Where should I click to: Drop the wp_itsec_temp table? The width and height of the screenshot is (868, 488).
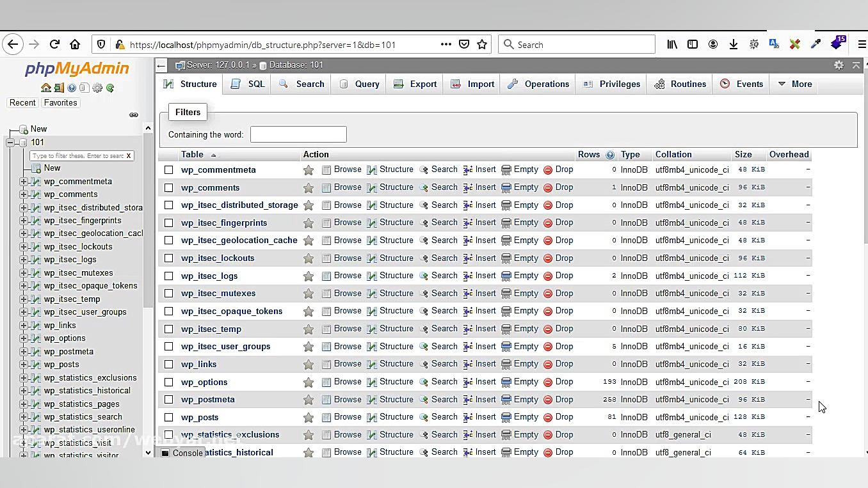(558, 329)
